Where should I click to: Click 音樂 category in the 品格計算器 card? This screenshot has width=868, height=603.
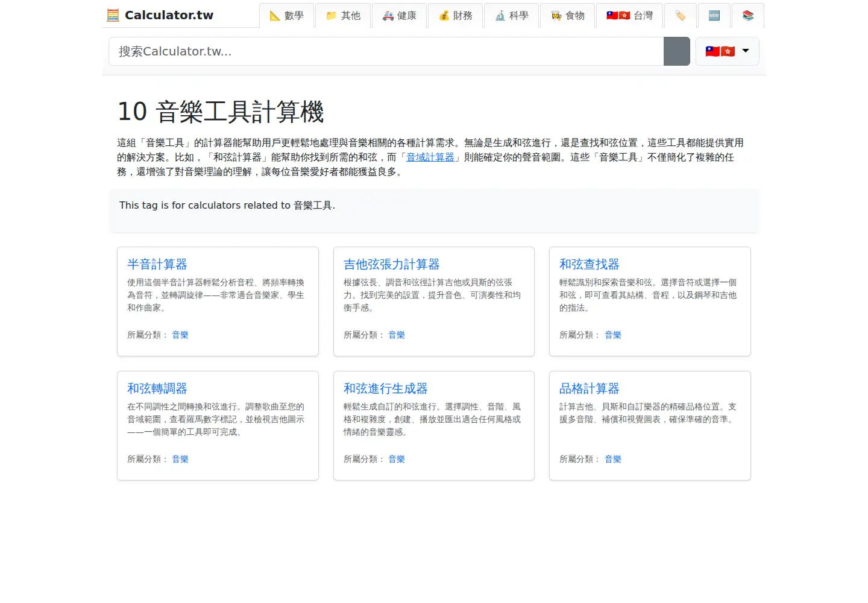coord(613,459)
